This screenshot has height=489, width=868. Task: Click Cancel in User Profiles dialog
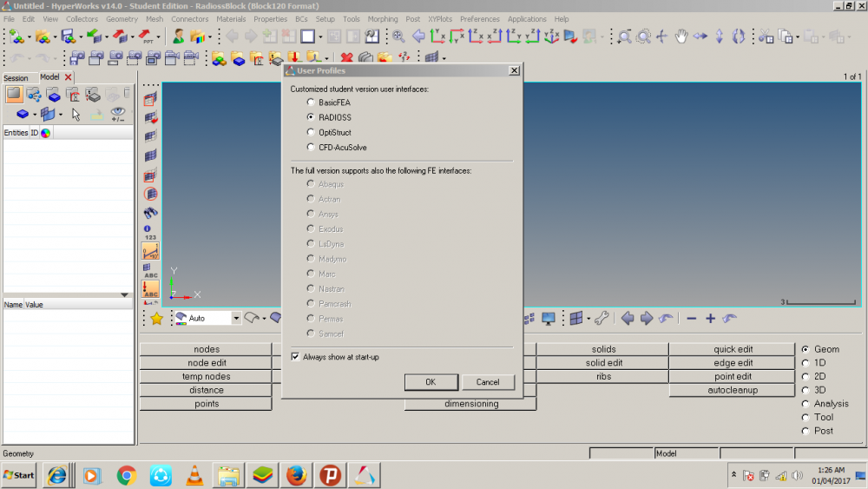488,382
